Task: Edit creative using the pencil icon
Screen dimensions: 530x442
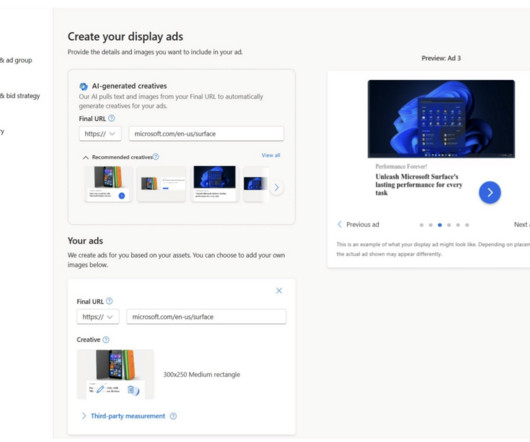Action: pyautogui.click(x=100, y=390)
